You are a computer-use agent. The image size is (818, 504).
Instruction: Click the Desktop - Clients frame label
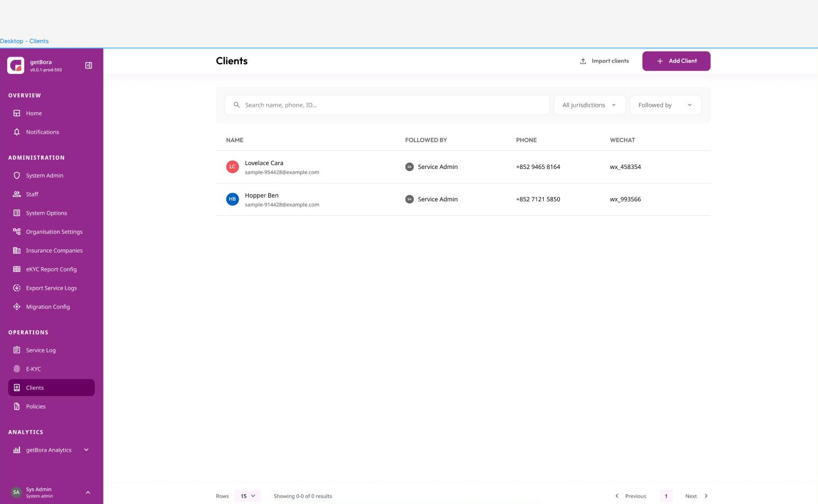[24, 41]
